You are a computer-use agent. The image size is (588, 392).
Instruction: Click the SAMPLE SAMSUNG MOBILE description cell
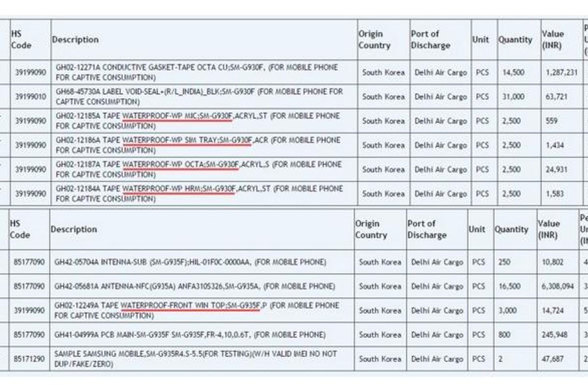[196, 359]
